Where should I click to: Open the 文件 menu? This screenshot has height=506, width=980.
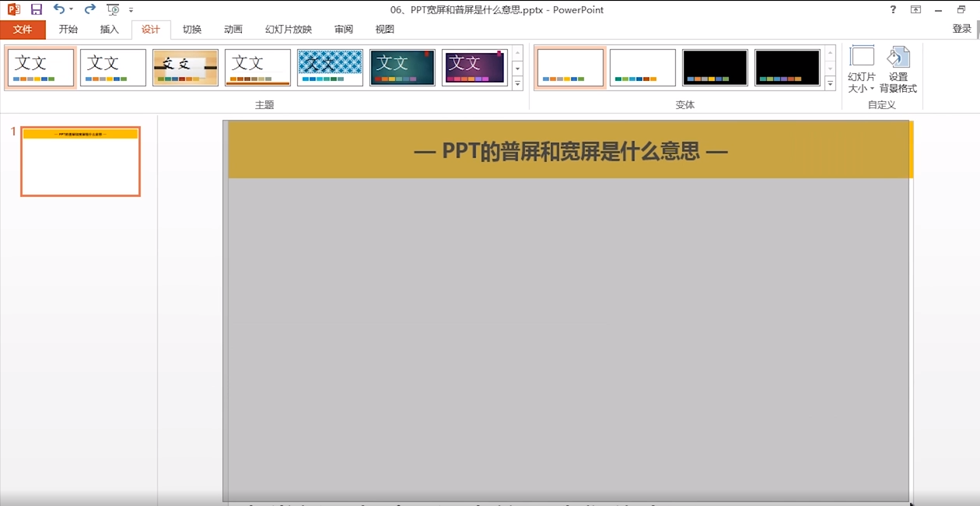(x=23, y=30)
